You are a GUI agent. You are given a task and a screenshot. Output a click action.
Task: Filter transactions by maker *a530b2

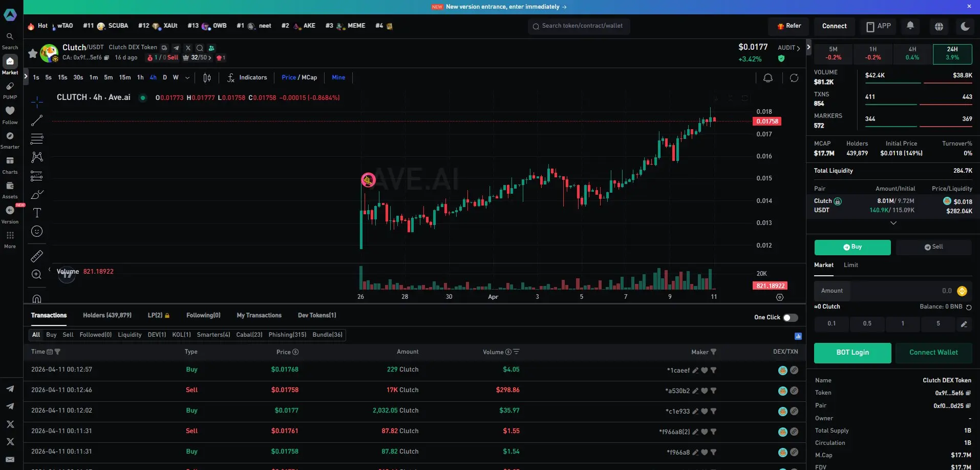pyautogui.click(x=713, y=391)
